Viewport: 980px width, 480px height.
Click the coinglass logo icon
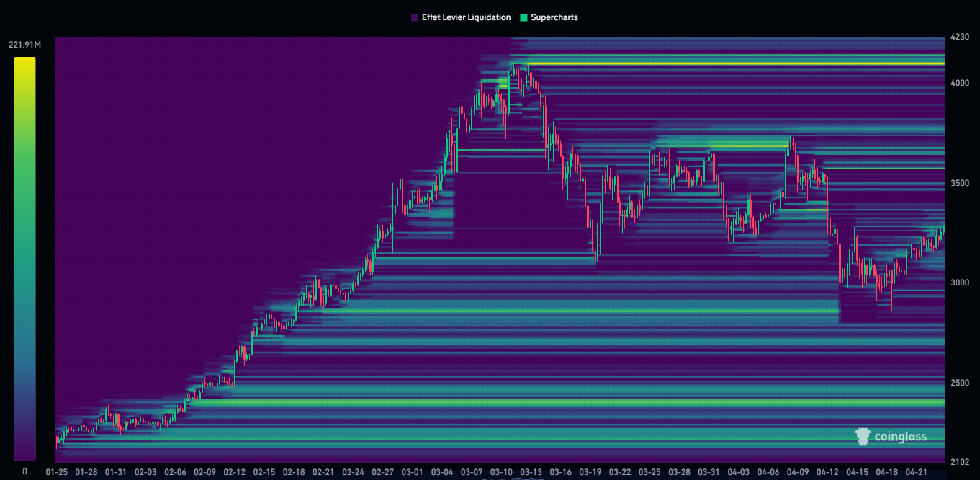pos(863,435)
